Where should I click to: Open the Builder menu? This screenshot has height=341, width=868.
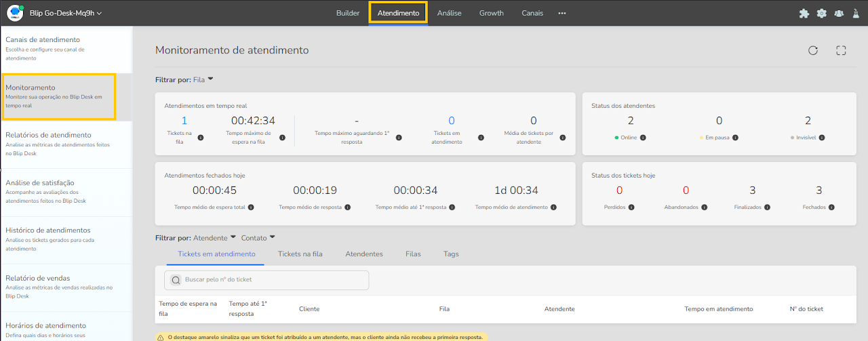click(348, 13)
